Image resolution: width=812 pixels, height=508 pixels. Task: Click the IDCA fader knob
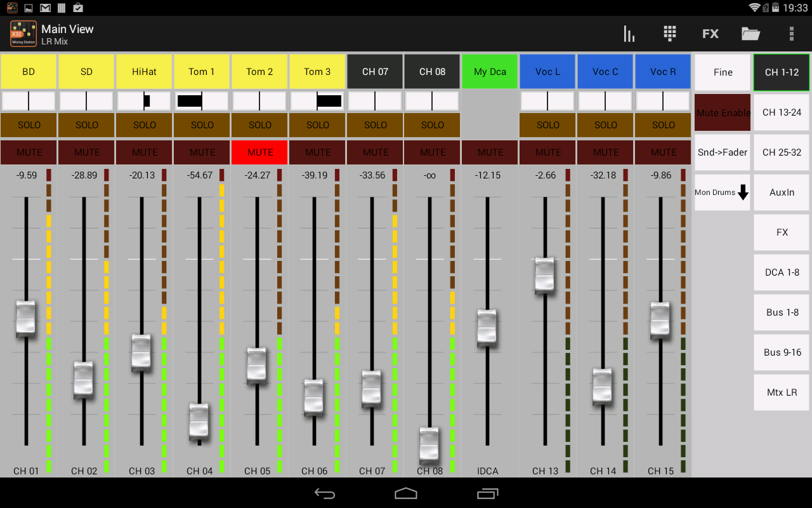[487, 328]
